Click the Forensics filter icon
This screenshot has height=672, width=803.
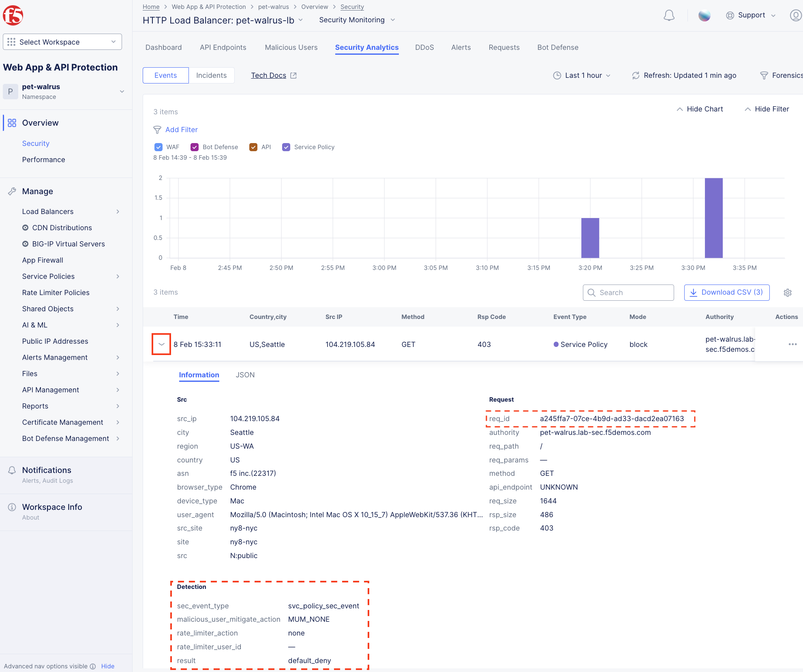[x=764, y=75]
